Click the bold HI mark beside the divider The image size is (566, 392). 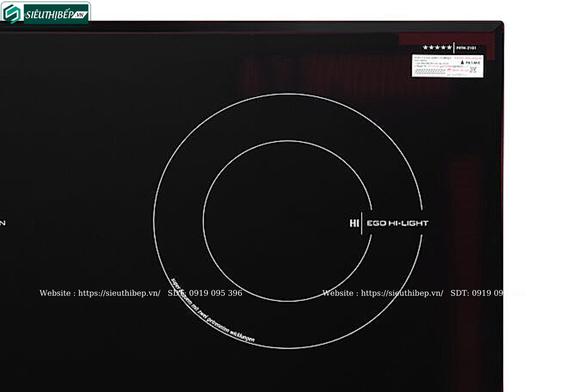(354, 223)
